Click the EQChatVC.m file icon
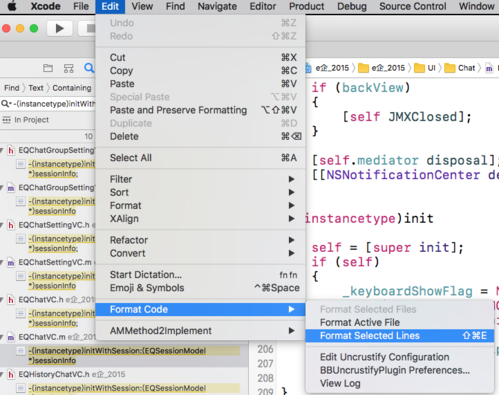Screen dimensions: 499x395 [11, 337]
